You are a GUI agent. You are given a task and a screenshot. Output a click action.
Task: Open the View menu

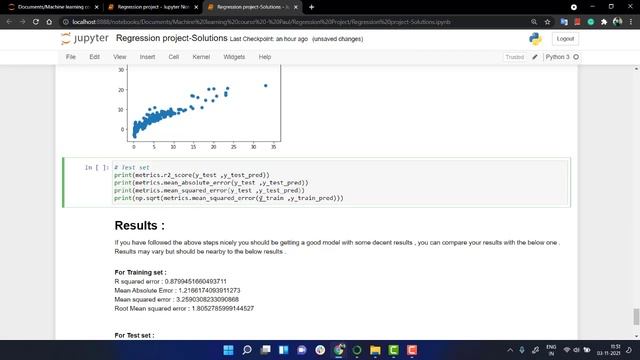point(120,57)
